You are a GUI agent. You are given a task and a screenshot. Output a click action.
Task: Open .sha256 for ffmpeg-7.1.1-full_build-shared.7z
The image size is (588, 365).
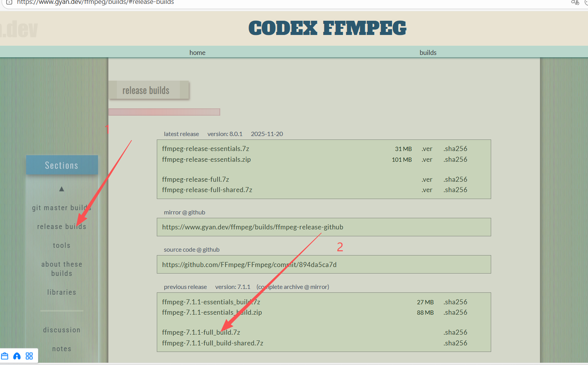pos(455,343)
